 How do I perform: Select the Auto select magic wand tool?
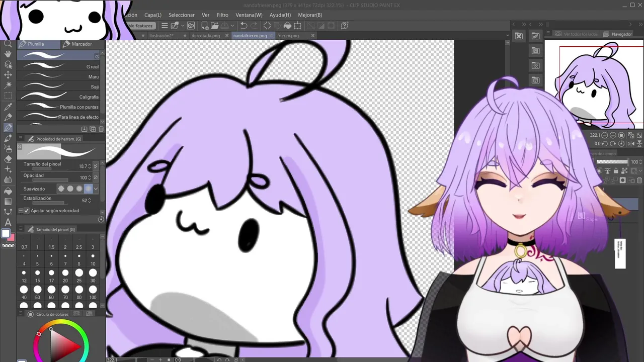8,85
